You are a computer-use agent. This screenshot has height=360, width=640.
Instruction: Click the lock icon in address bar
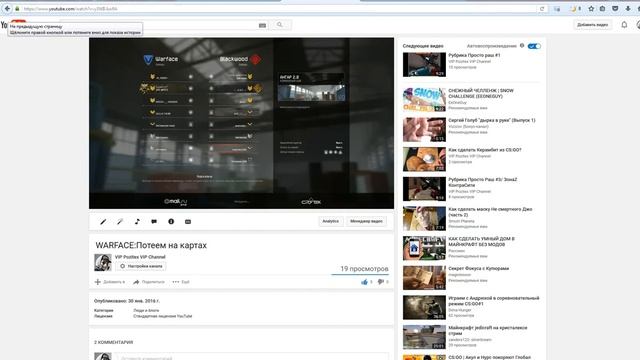[17, 9]
